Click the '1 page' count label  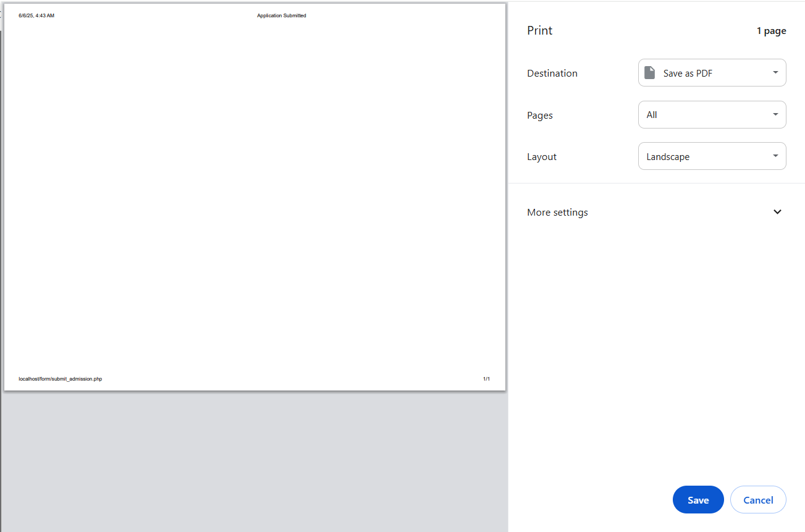771,31
